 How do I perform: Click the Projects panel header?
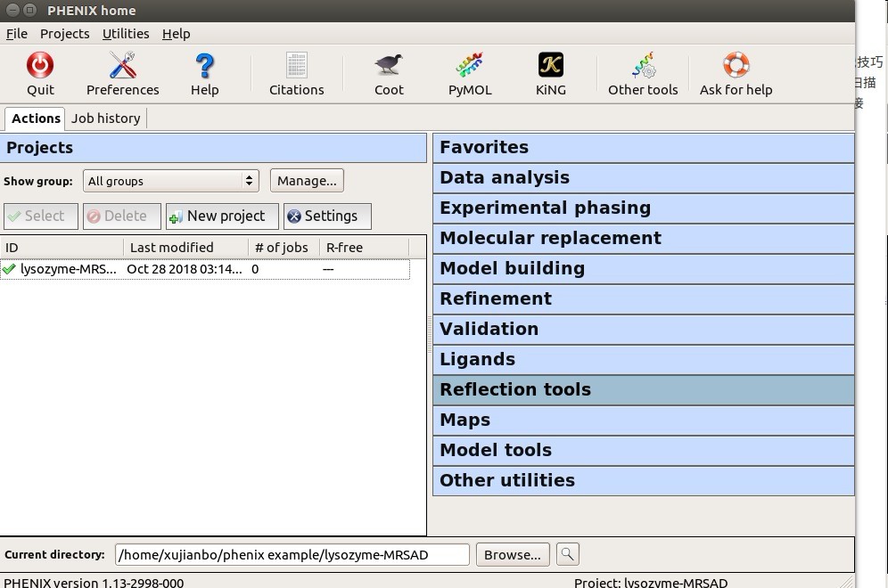[x=213, y=148]
